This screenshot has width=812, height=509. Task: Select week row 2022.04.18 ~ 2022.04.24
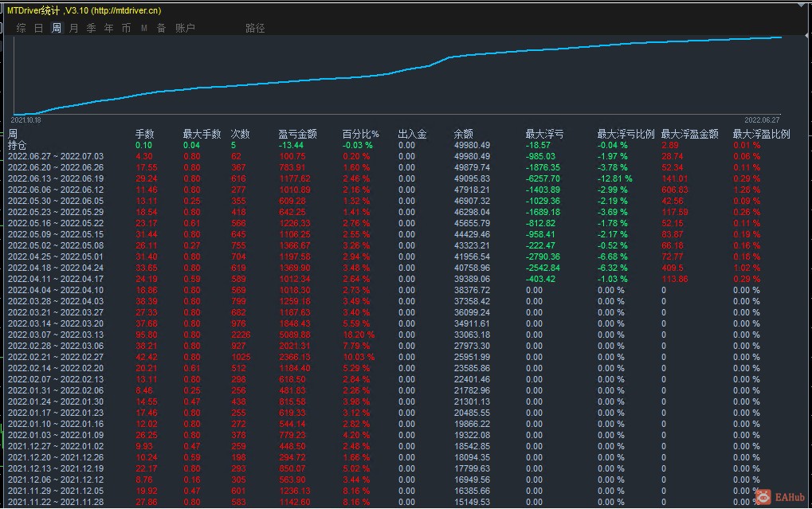pos(56,268)
